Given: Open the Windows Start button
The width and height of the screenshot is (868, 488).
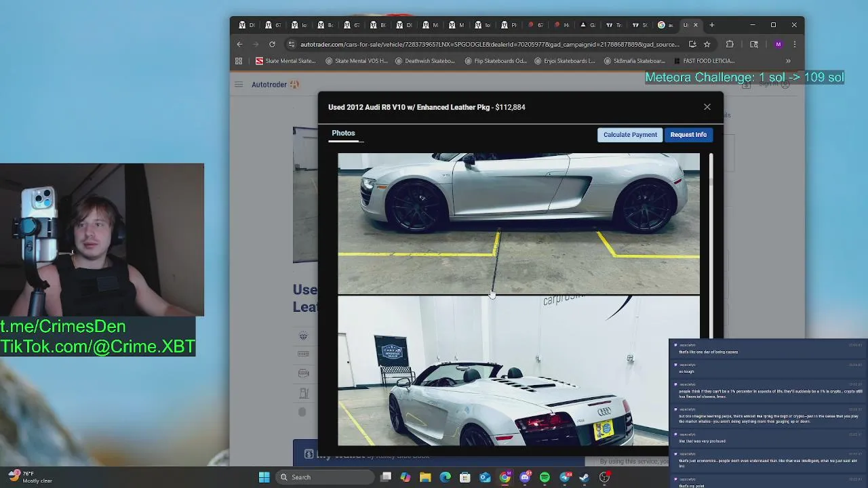Looking at the screenshot, I should [264, 477].
